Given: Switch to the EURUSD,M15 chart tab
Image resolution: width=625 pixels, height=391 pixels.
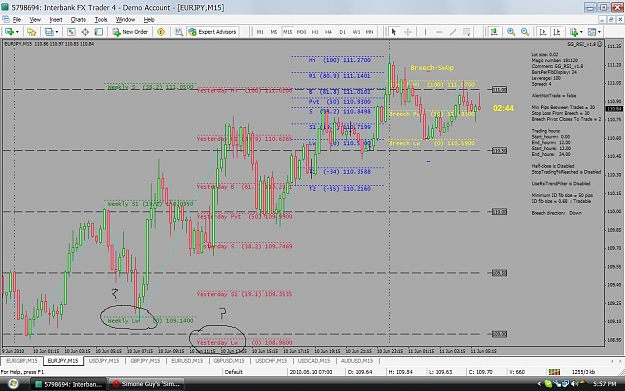Looking at the screenshot, I should pos(187,361).
